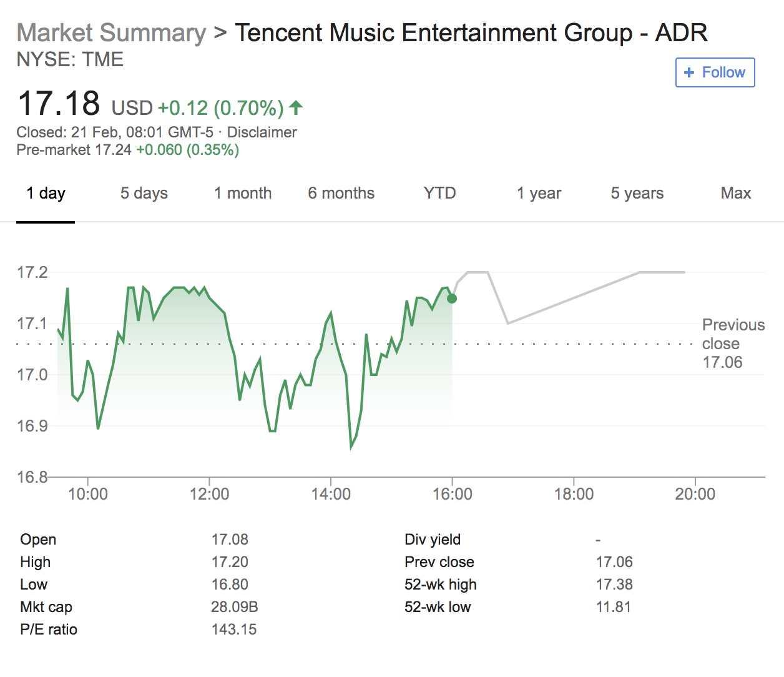Click the Follow button
The image size is (784, 677).
coord(715,72)
